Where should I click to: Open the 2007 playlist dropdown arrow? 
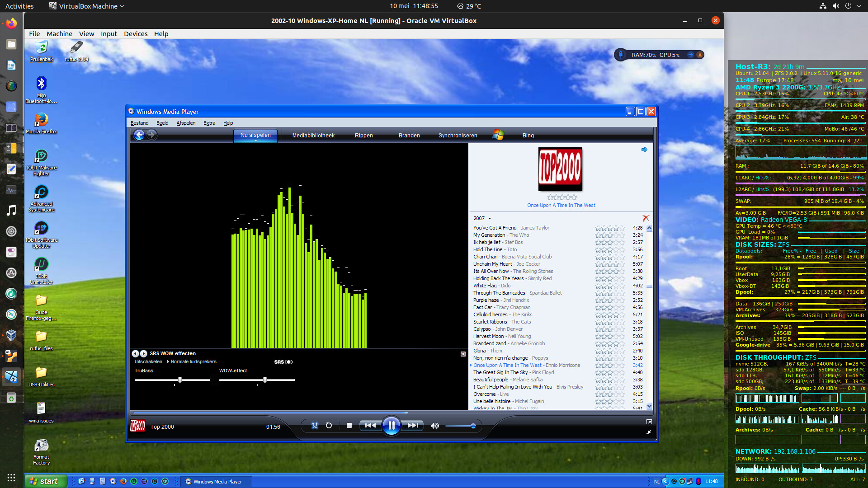click(490, 219)
